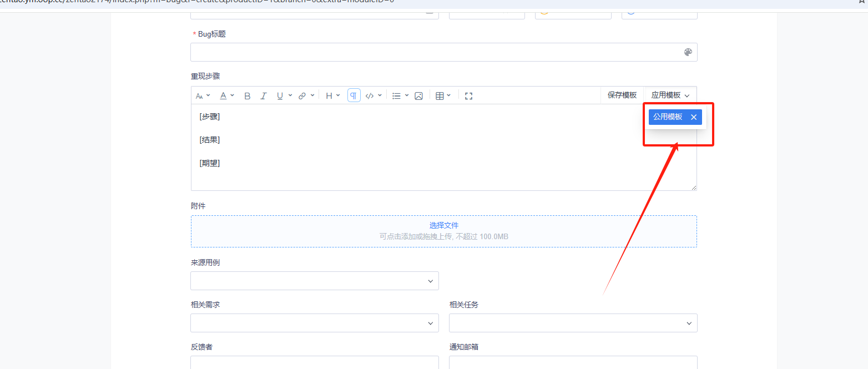868x369 pixels.
Task: Open the Bug title color palette icon
Action: coord(688,52)
